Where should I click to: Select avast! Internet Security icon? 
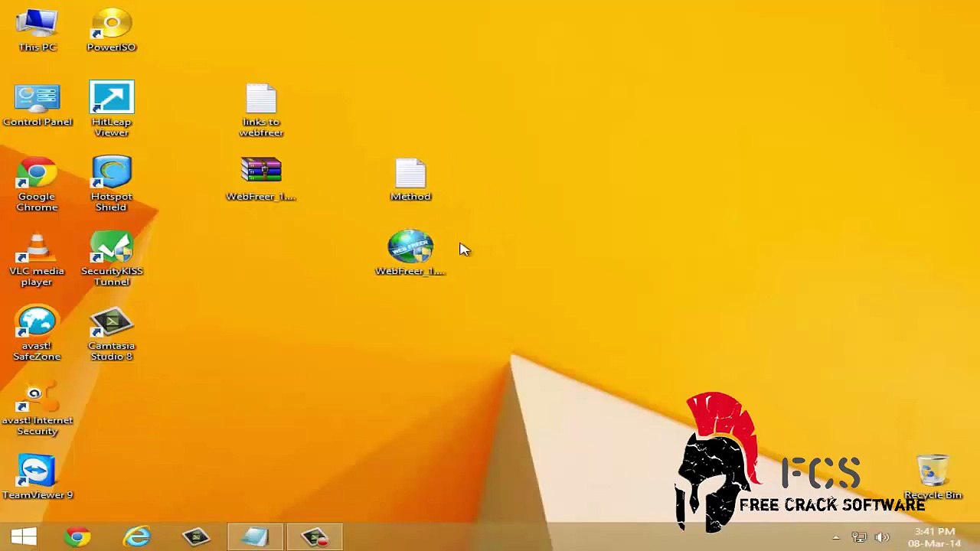(x=37, y=408)
